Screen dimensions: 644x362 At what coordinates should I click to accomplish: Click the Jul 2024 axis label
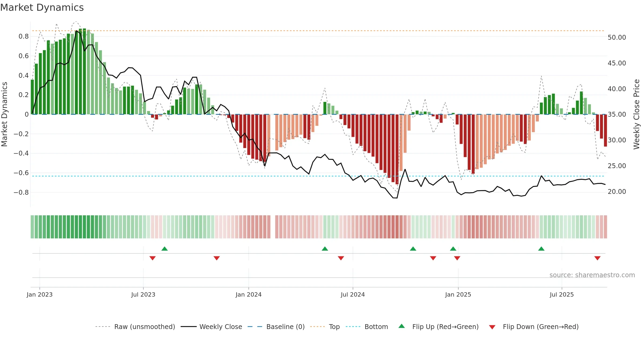click(x=353, y=295)
